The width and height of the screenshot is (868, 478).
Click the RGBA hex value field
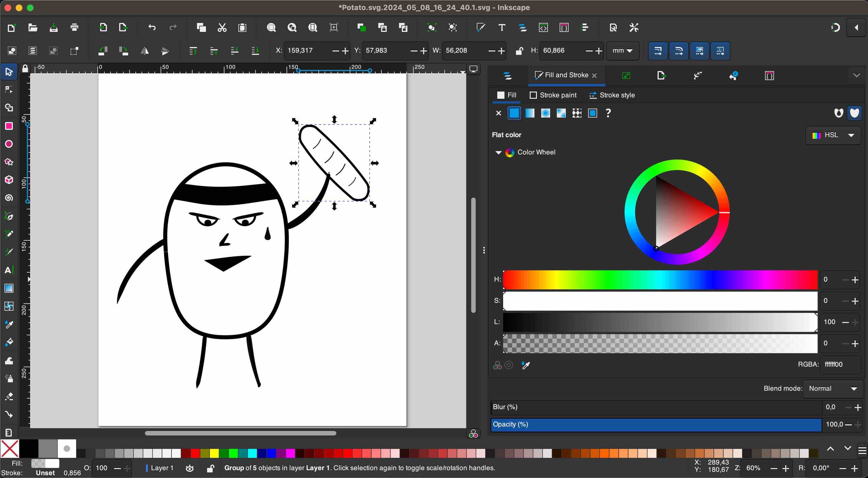840,365
